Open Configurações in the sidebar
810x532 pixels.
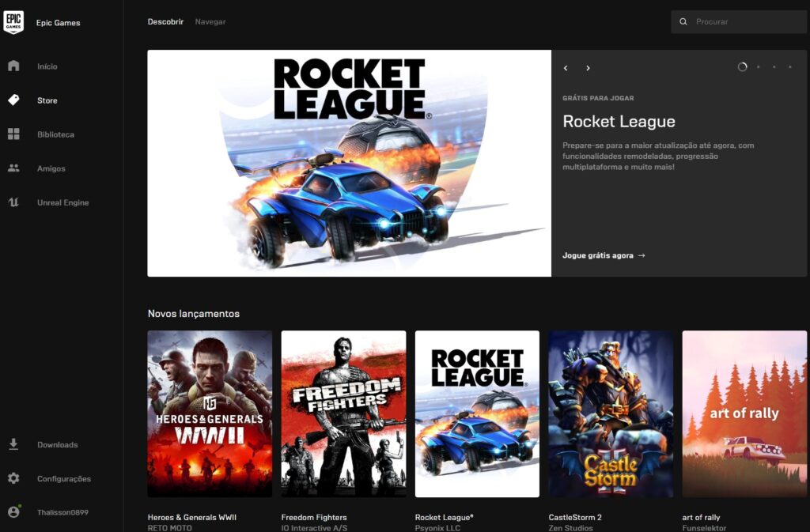[x=64, y=478]
